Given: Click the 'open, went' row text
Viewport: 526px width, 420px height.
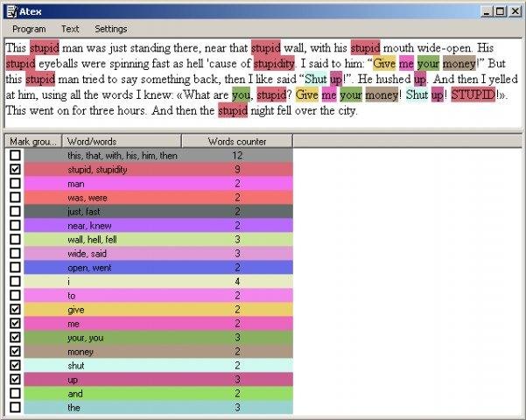Looking at the screenshot, I should point(89,268).
